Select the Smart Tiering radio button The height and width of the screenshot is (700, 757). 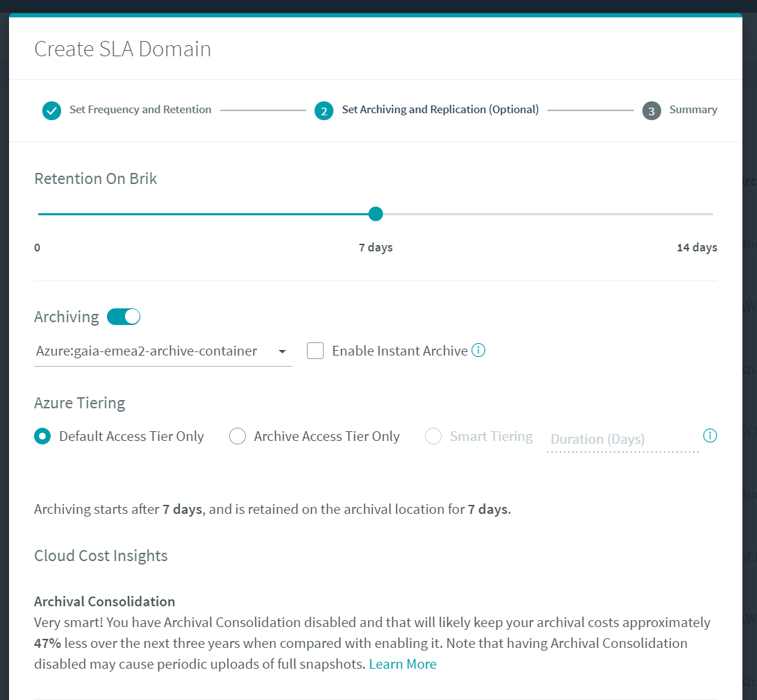433,437
